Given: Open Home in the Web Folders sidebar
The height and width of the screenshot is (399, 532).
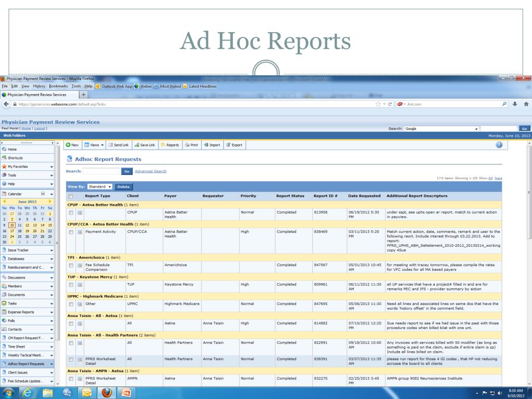Looking at the screenshot, I should pyautogui.click(x=27, y=149).
